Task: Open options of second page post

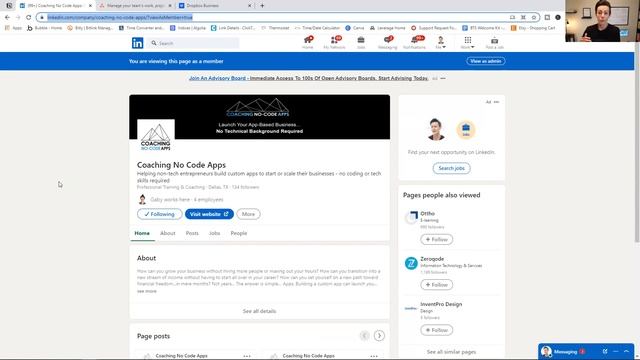Action: pos(374,356)
